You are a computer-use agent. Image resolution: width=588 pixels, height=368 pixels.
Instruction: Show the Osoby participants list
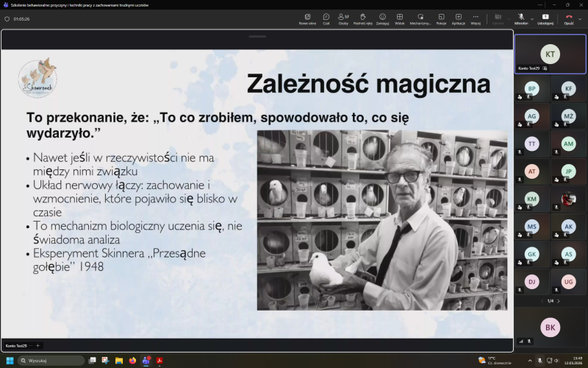(343, 18)
